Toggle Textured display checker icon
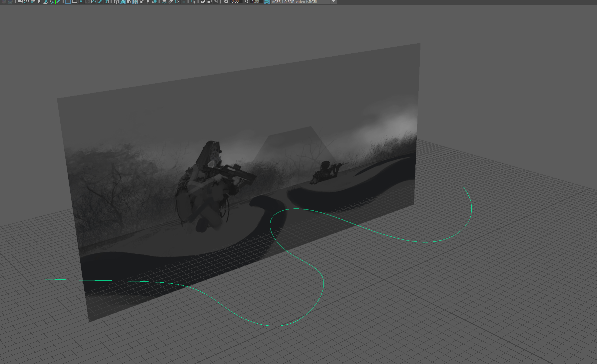The image size is (597, 364). tap(142, 2)
